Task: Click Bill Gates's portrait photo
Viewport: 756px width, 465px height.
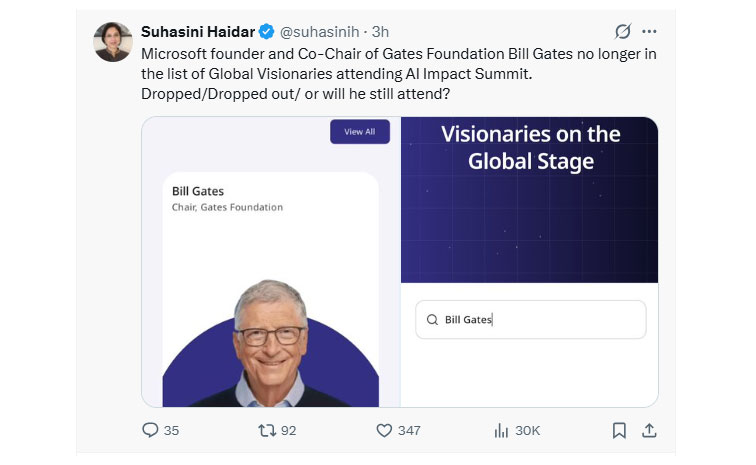Action: pos(270,340)
